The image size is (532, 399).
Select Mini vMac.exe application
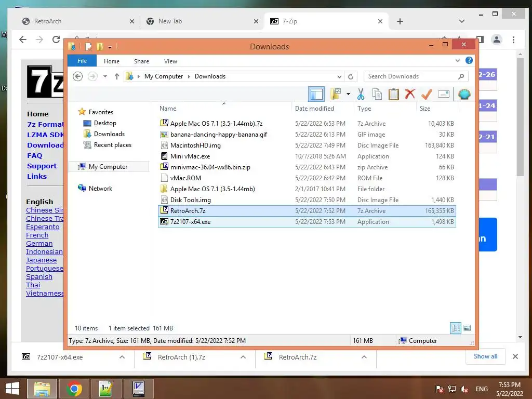pyautogui.click(x=307, y=156)
